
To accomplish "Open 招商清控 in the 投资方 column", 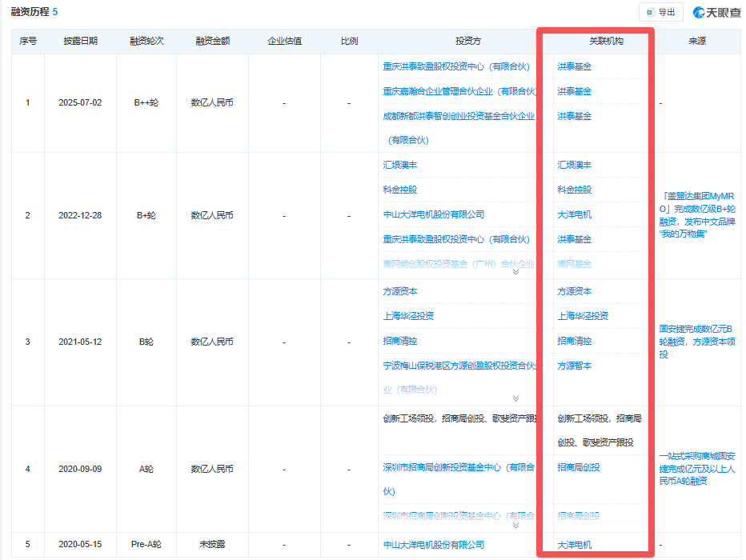I will 400,341.
